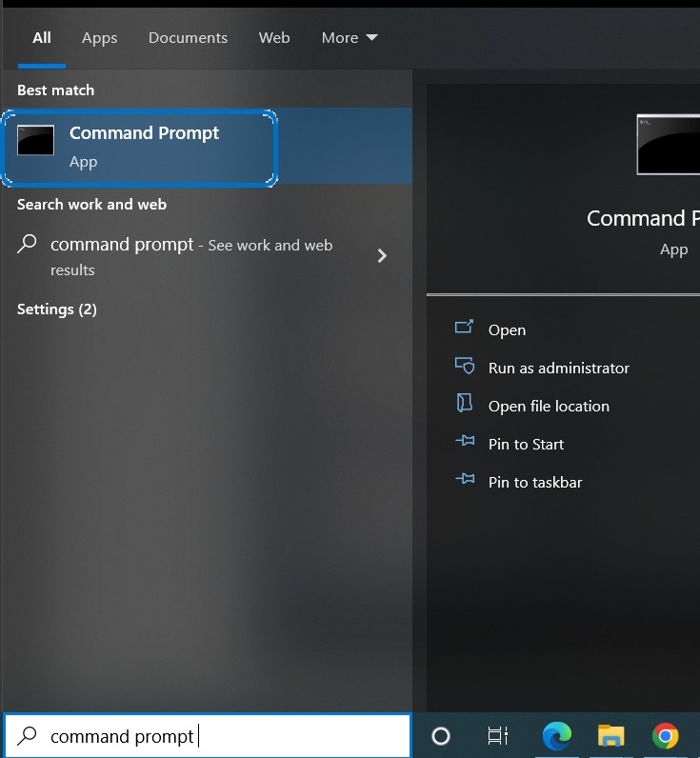Click the Open icon in the actions list
Image resolution: width=700 pixels, height=758 pixels.
[464, 329]
